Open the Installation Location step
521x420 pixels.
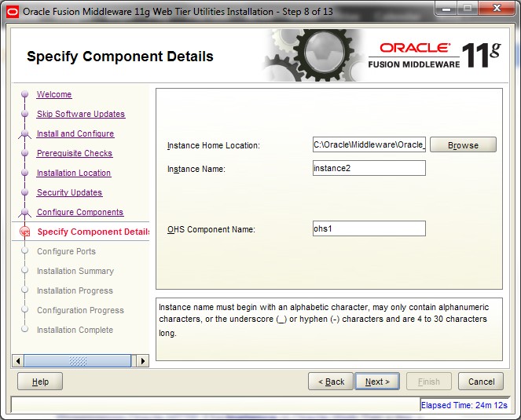point(74,173)
